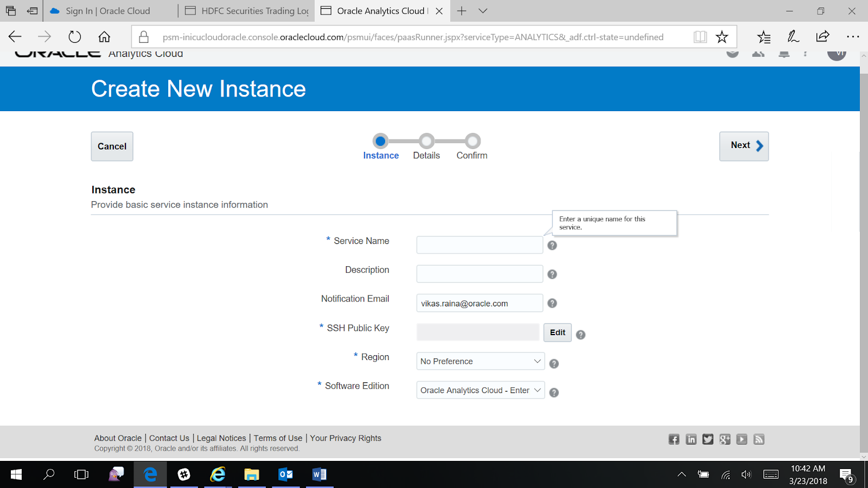Open Outlook from the taskbar
The height and width of the screenshot is (488, 868).
(285, 474)
